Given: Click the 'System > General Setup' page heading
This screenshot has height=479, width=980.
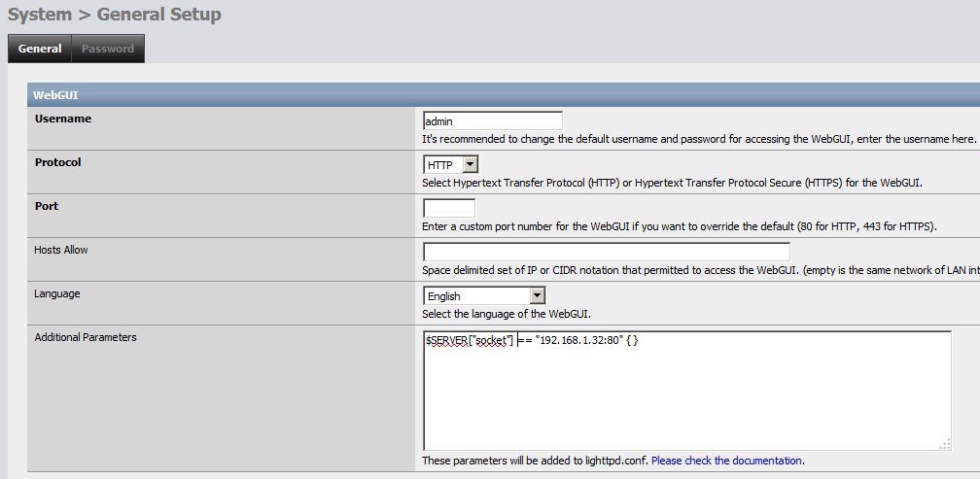Looking at the screenshot, I should [115, 15].
